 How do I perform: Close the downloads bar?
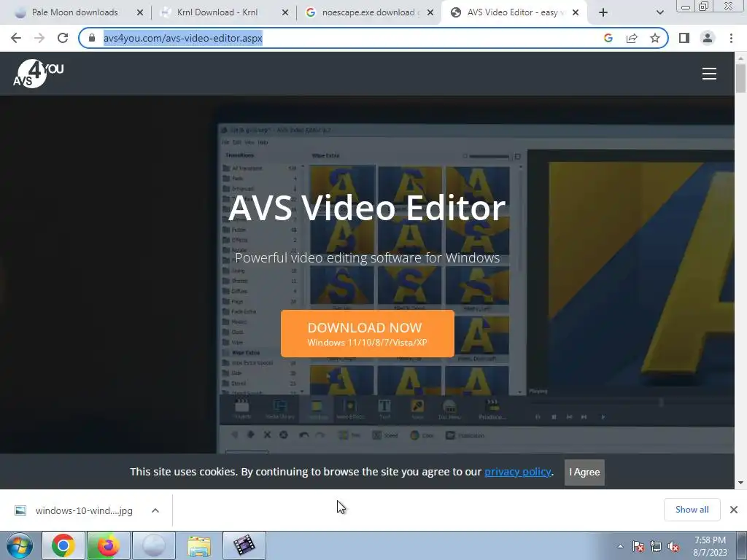(734, 510)
